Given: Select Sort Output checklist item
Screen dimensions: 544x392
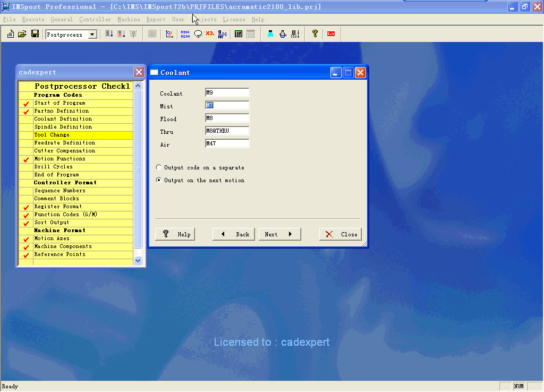Looking at the screenshot, I should 83,223.
